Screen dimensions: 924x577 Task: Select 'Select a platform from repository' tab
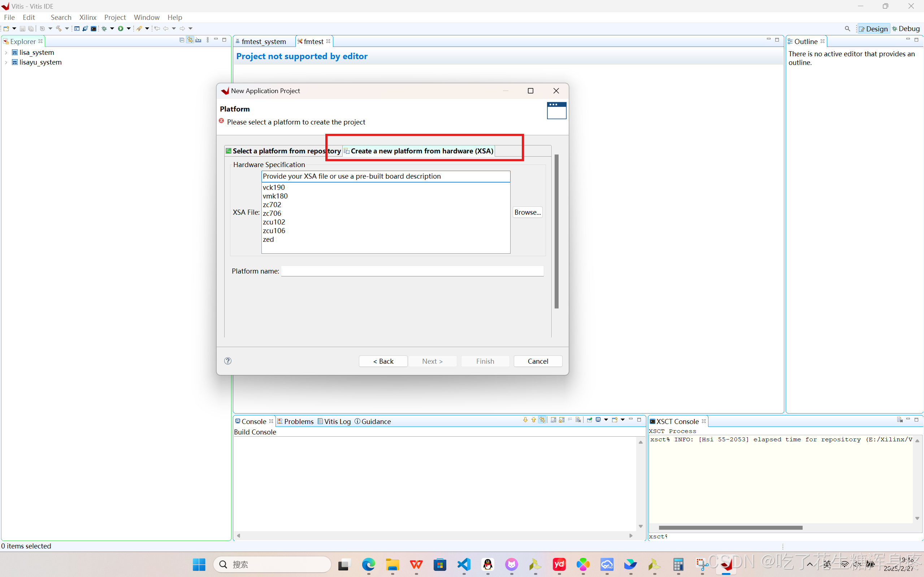coord(283,151)
